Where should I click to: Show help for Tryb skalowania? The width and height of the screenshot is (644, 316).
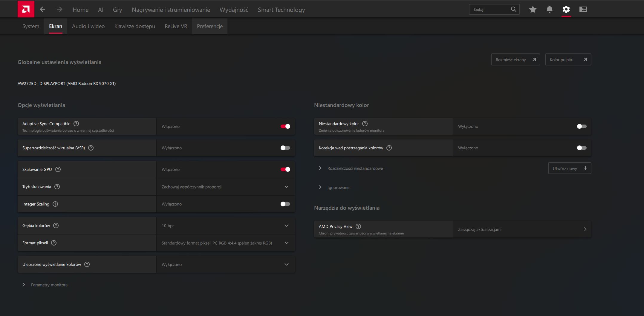coord(57,187)
